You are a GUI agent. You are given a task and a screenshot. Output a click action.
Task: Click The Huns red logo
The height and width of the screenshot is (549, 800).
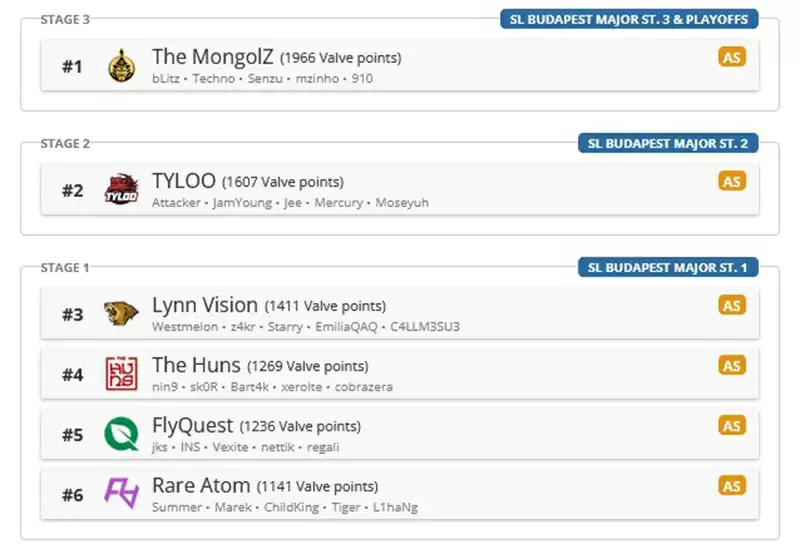(121, 373)
